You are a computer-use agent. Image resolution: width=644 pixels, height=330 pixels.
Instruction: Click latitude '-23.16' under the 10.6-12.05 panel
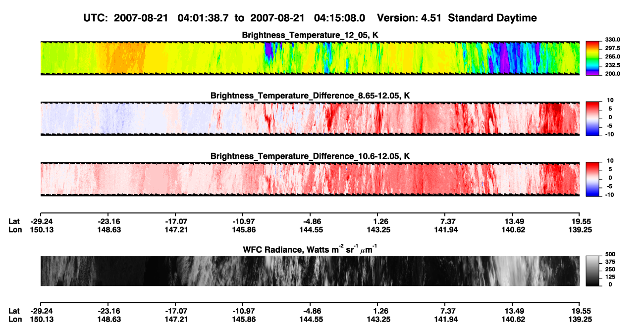pyautogui.click(x=108, y=221)
